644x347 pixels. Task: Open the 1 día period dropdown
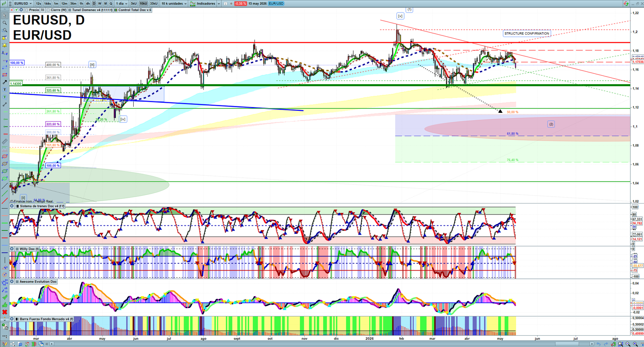pyautogui.click(x=122, y=3)
